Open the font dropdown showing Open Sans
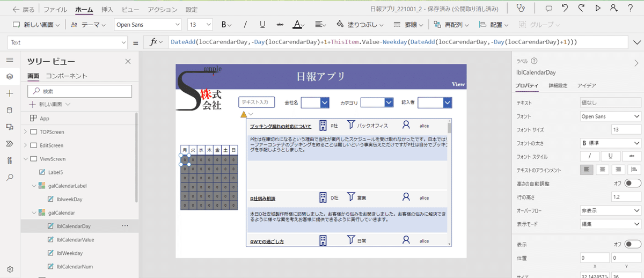This screenshot has width=644, height=278. [148, 25]
